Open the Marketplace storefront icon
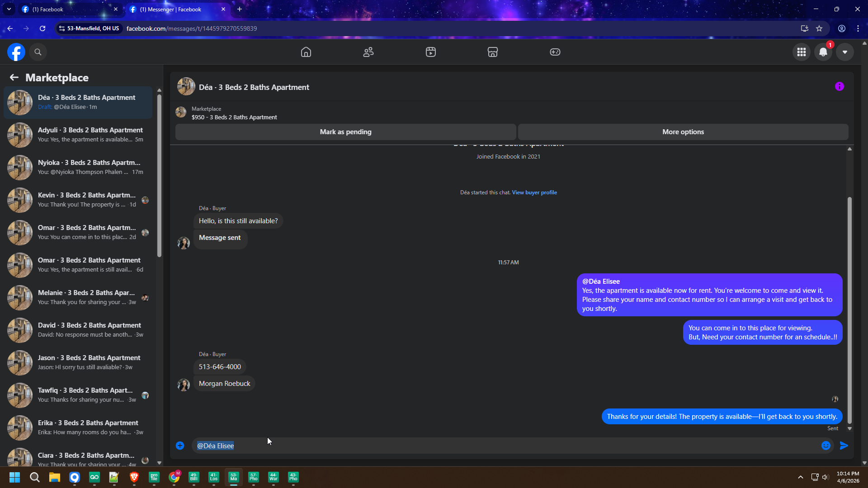868x488 pixels. pos(493,52)
